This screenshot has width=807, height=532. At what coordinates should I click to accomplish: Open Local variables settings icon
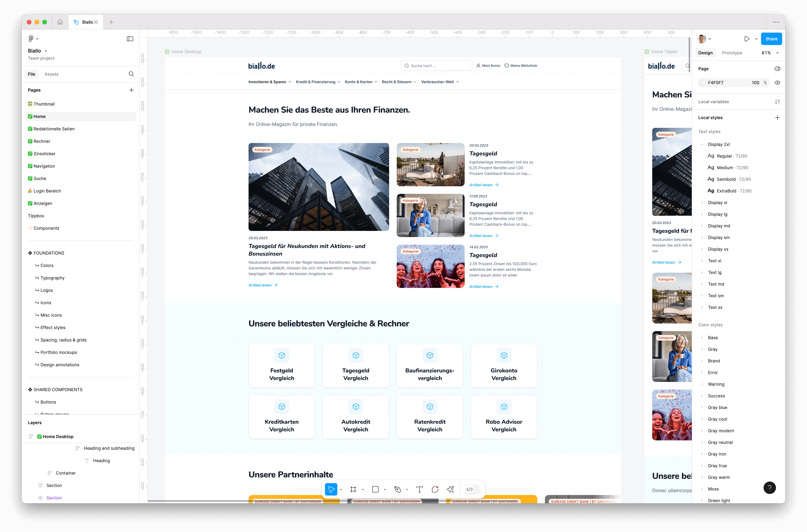tap(778, 101)
